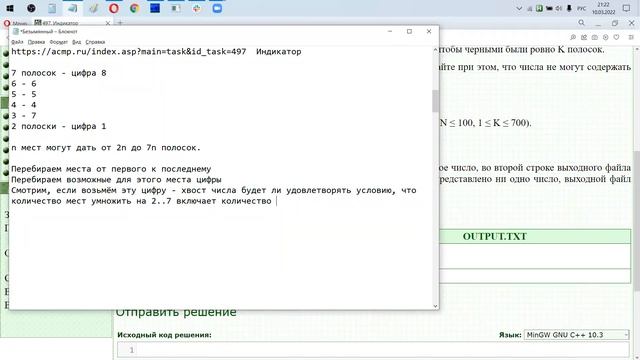Viewport: 640px width, 360px height.
Task: Add page to Opera bookmarks heart
Action: tap(616, 37)
